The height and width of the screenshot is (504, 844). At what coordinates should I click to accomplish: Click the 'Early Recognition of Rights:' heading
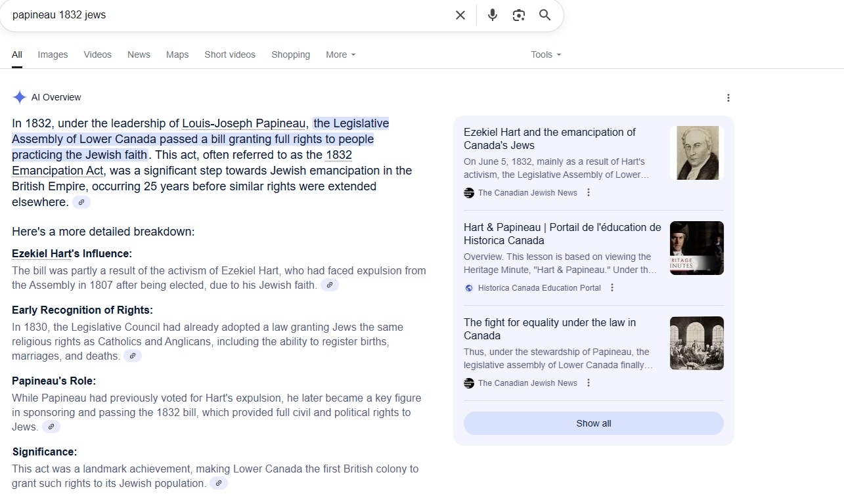[x=82, y=310]
